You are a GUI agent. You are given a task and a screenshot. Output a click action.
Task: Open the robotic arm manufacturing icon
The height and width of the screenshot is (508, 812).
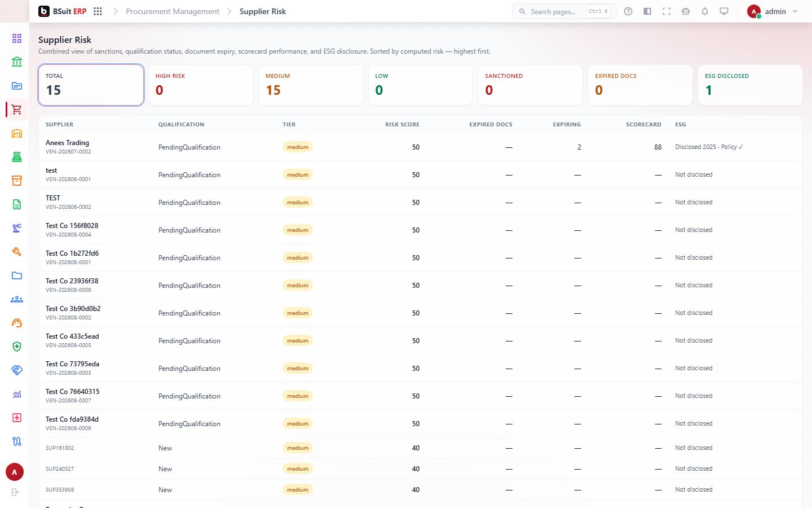17,228
